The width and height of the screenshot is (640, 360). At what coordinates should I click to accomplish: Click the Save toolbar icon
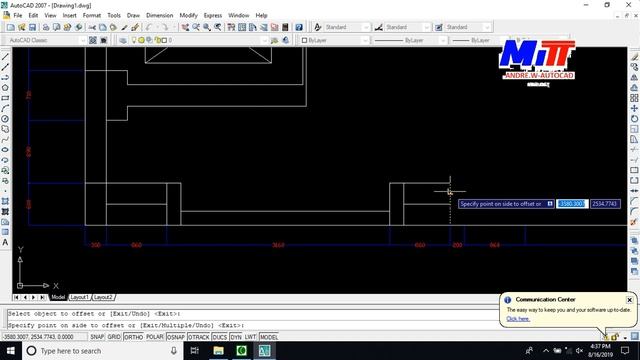coord(32,27)
